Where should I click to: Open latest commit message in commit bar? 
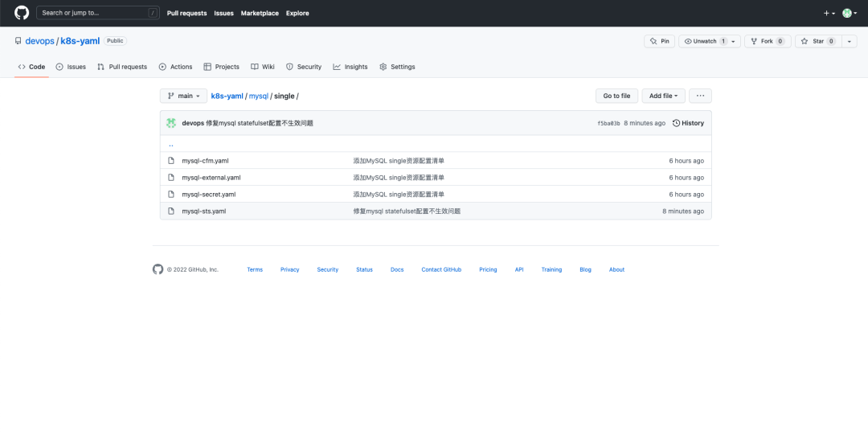click(x=260, y=123)
